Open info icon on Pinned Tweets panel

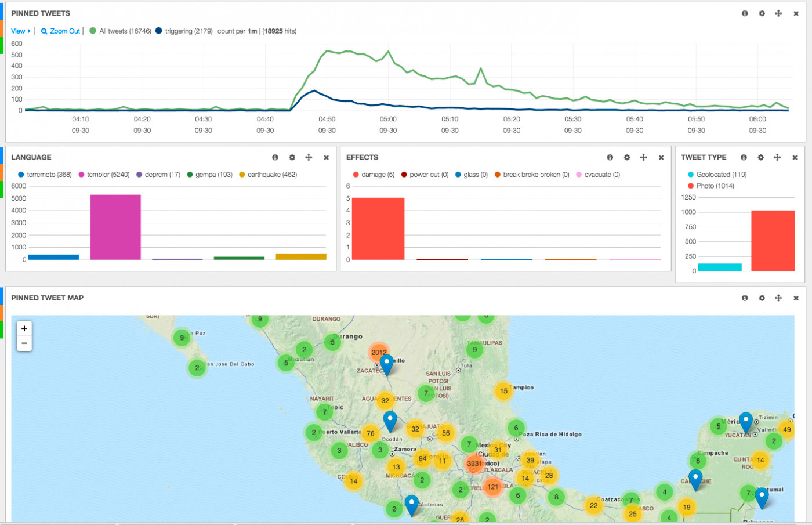point(745,13)
